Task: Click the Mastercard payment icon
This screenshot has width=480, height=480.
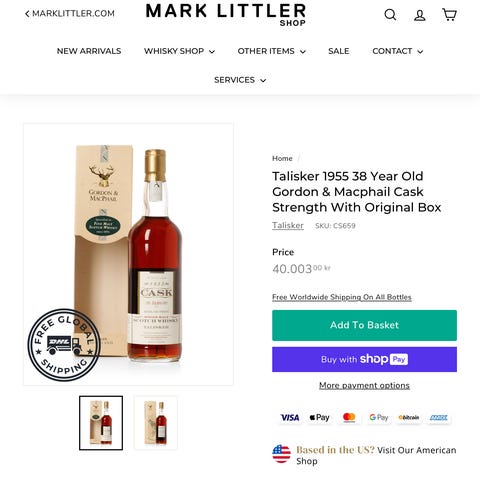Action: [x=349, y=417]
